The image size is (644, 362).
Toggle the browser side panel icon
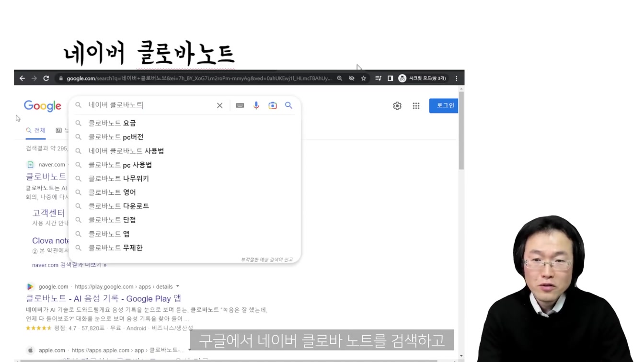(x=390, y=78)
